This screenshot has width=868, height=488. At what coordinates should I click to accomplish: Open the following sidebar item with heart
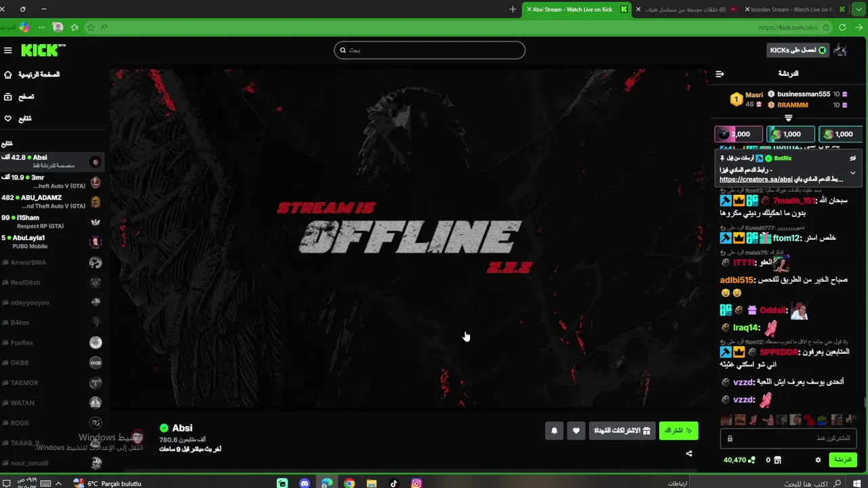pos(18,119)
